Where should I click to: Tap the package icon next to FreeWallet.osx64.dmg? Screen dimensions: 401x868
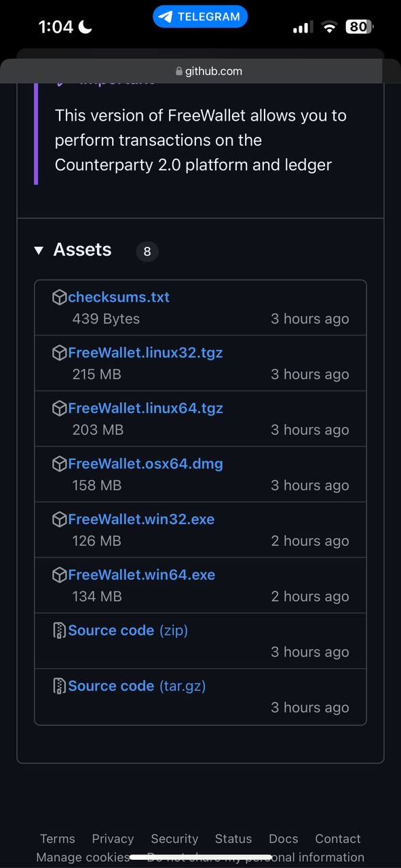point(60,464)
